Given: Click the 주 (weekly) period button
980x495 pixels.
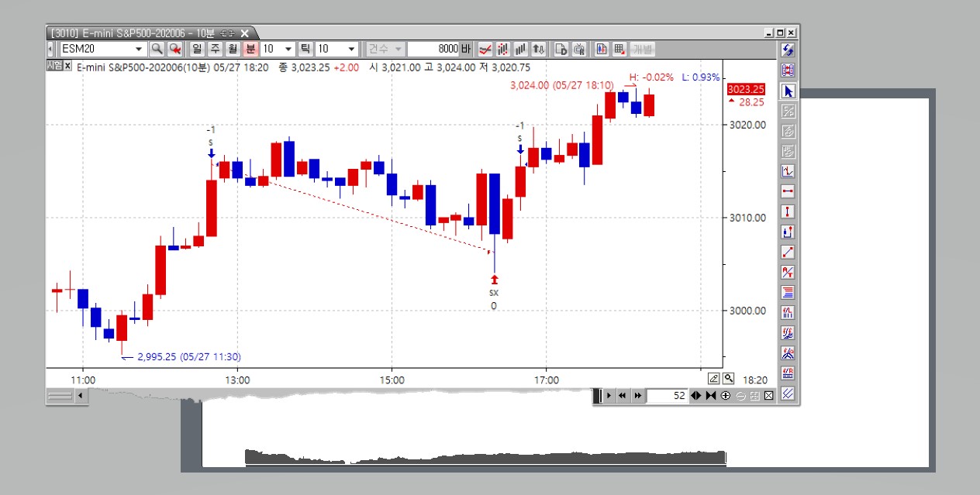Looking at the screenshot, I should click(214, 49).
